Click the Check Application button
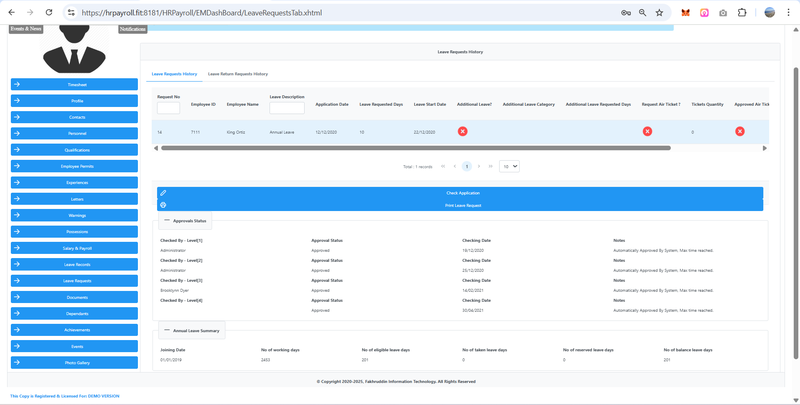800x405 pixels. tap(460, 193)
